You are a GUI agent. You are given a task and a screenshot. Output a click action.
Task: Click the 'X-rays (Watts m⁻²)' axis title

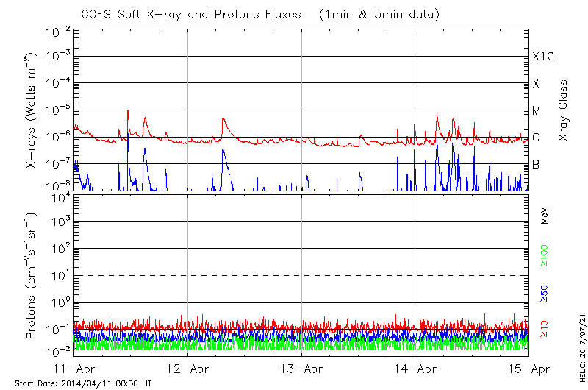tap(33, 110)
